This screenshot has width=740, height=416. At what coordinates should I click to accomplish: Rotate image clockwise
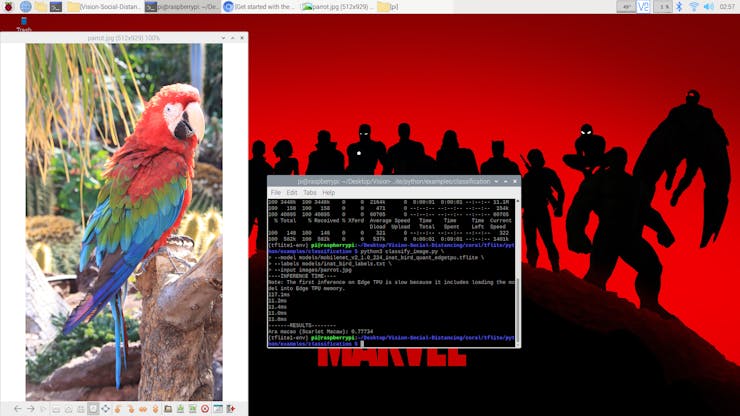tap(131, 408)
